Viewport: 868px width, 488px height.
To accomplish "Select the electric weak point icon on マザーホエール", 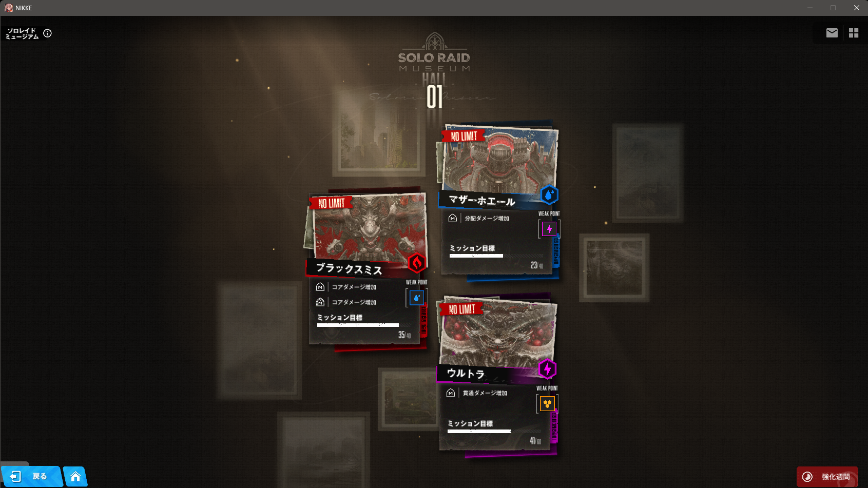I will [549, 229].
